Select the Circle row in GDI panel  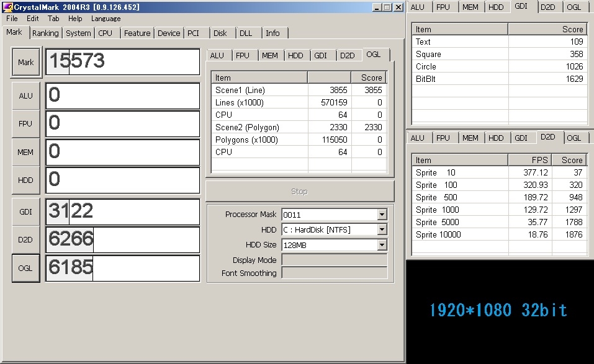click(x=499, y=66)
